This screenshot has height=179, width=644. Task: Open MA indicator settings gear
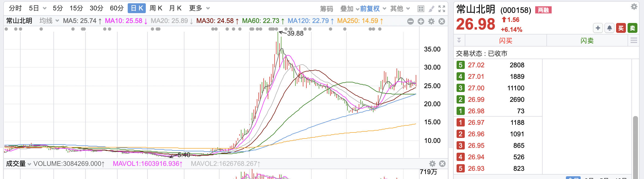click(431, 21)
